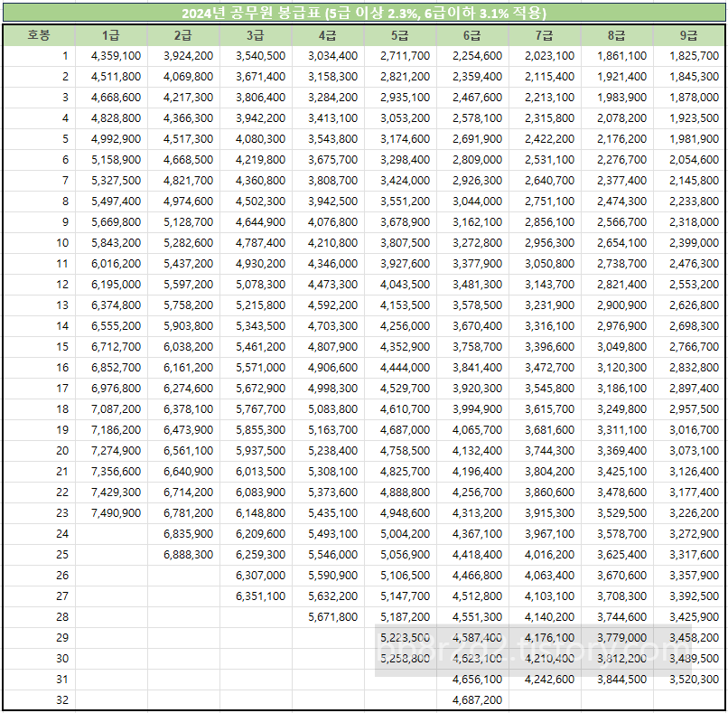
Task: Click cell with value 5,437,200
Action: pos(183,264)
